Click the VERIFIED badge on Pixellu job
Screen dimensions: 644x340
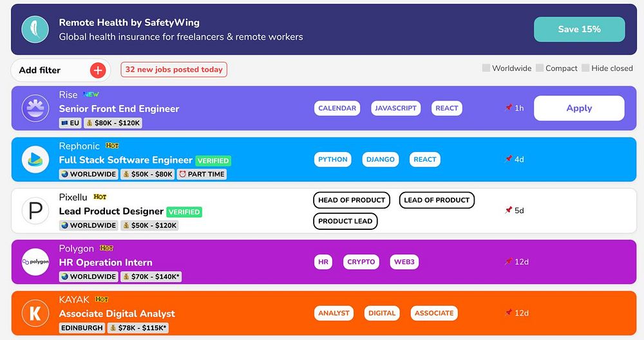[184, 212]
